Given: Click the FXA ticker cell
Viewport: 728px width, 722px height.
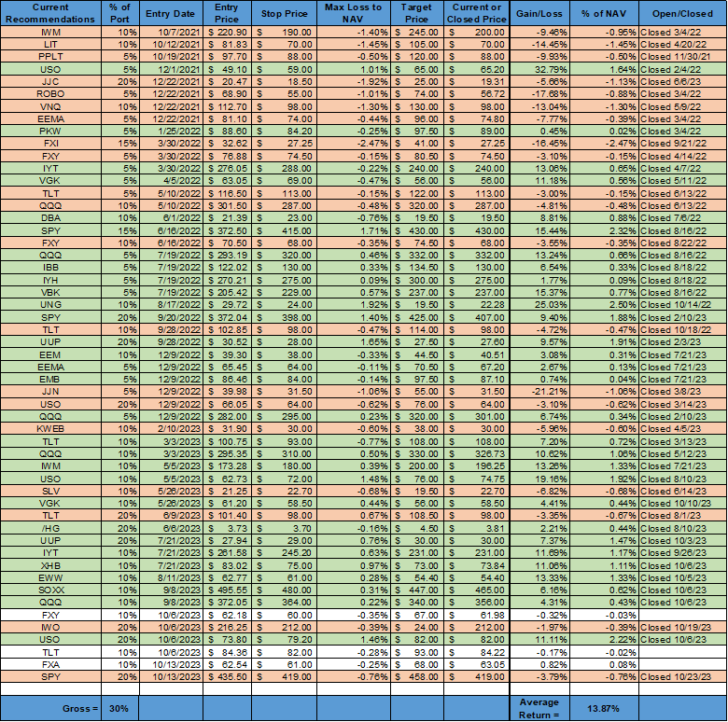Looking at the screenshot, I should click(x=50, y=664).
